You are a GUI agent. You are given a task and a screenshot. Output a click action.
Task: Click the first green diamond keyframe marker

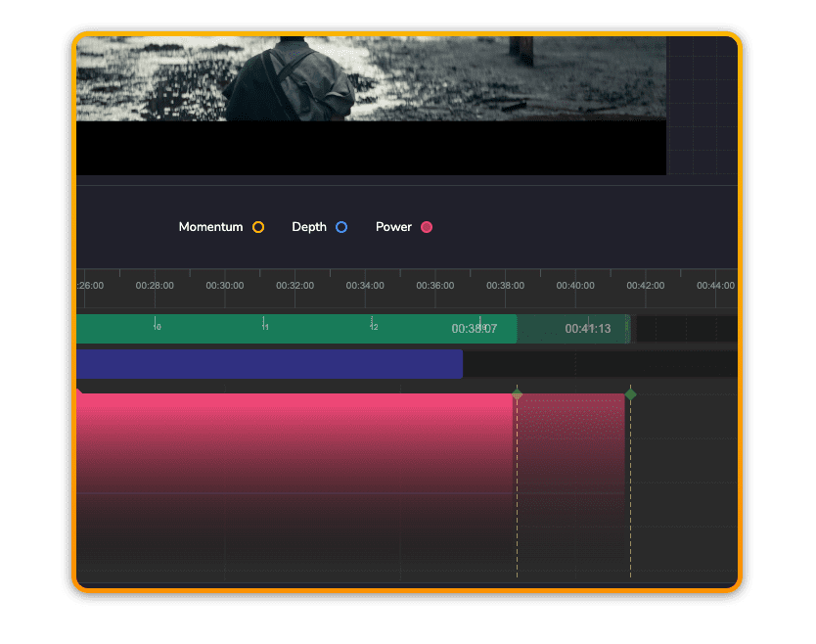[518, 394]
